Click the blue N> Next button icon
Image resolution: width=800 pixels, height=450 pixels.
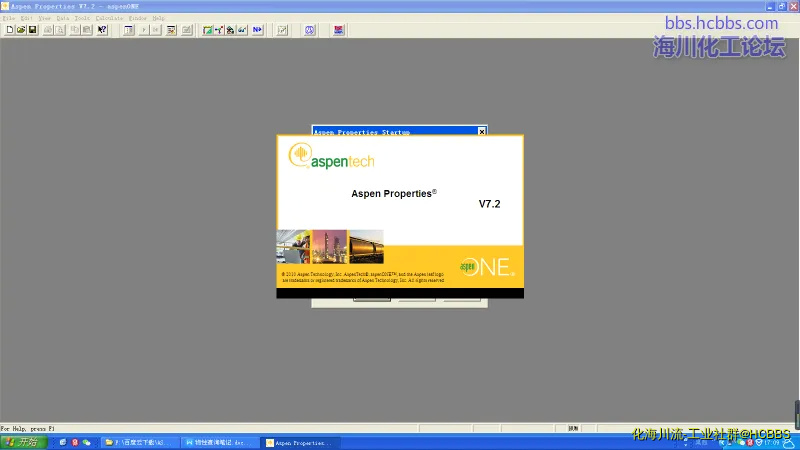[257, 30]
